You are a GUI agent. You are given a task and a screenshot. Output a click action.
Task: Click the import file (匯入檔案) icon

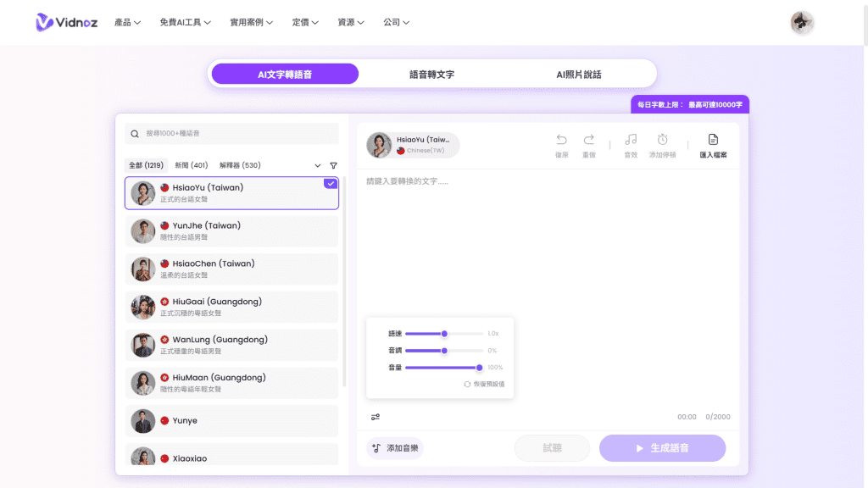click(x=713, y=140)
